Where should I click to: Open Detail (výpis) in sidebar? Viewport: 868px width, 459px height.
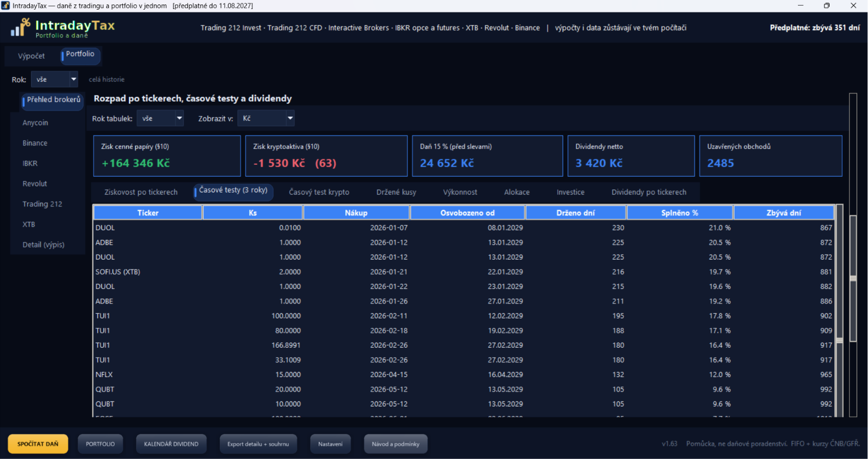click(x=44, y=244)
